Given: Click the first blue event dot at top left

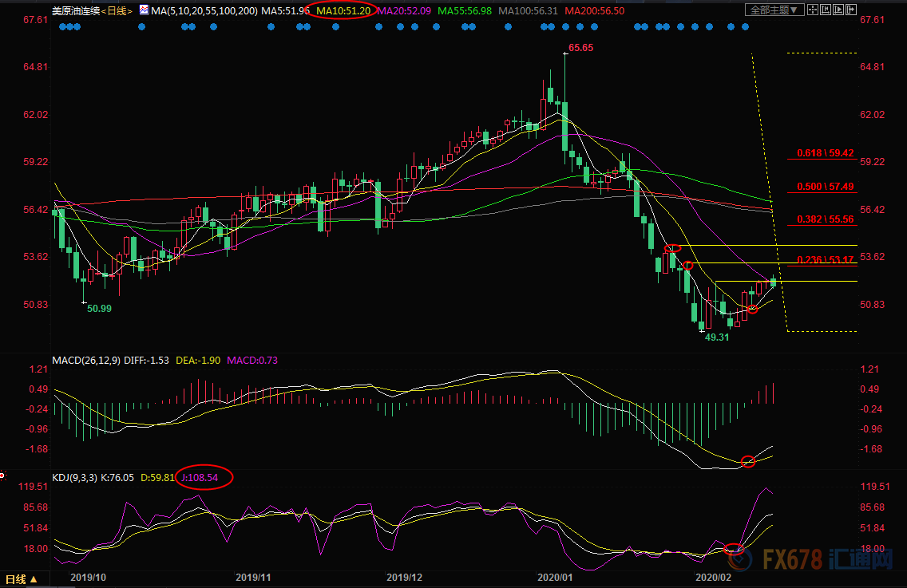Looking at the screenshot, I should pyautogui.click(x=63, y=26).
